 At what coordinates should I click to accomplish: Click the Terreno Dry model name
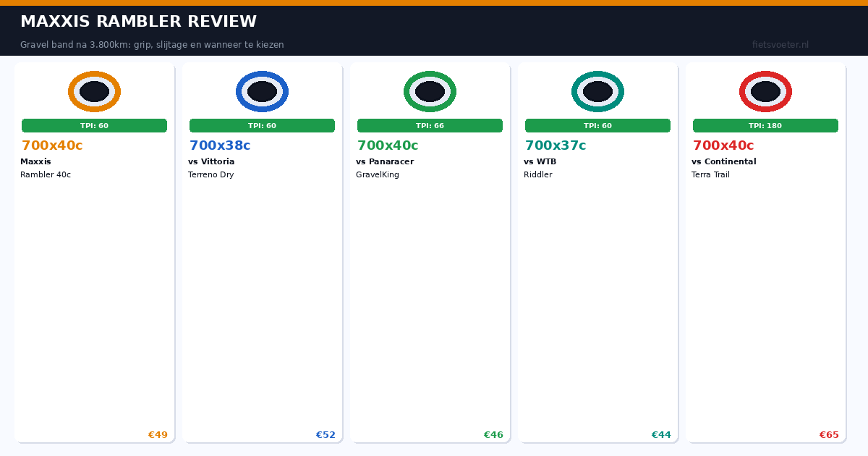point(211,174)
